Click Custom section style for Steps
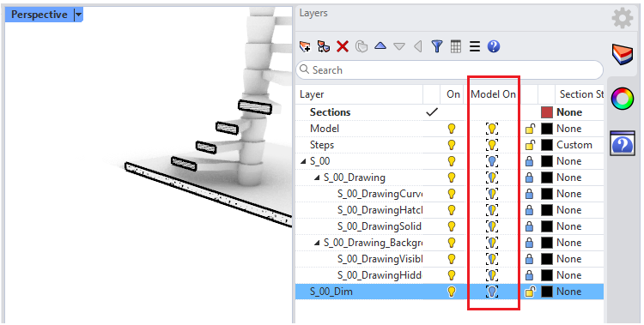 [574, 145]
